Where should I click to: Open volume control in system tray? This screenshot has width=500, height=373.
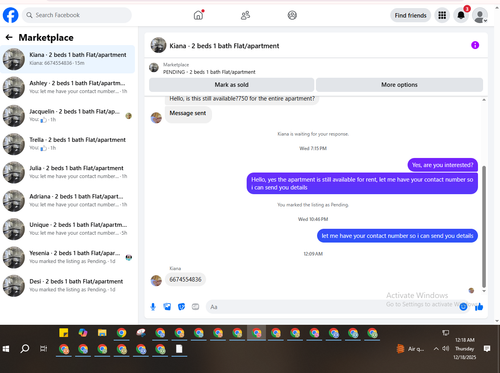tap(446, 349)
